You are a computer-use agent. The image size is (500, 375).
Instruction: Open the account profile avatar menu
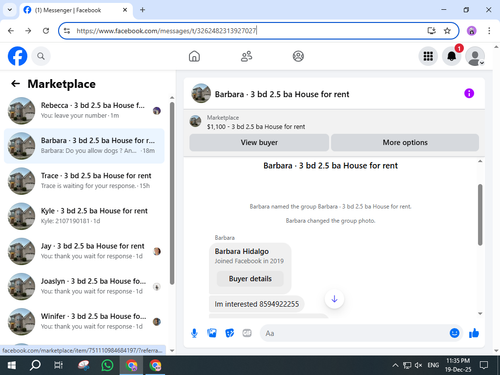coord(475,56)
